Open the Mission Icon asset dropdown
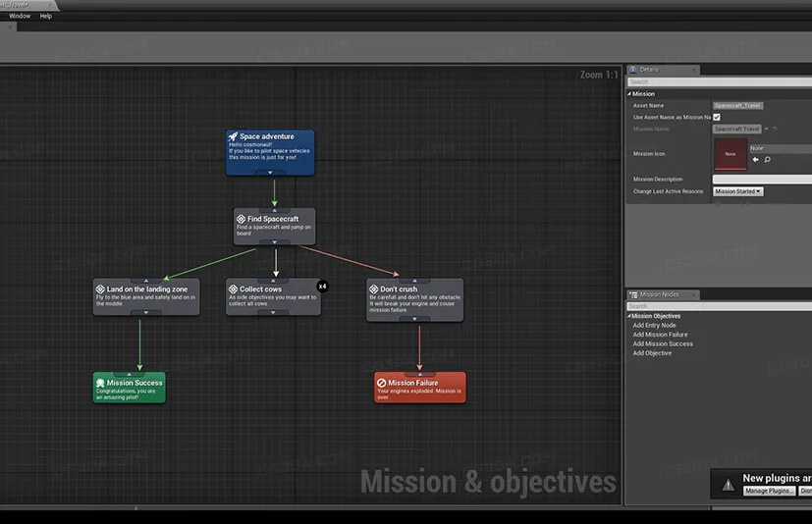 (x=781, y=148)
